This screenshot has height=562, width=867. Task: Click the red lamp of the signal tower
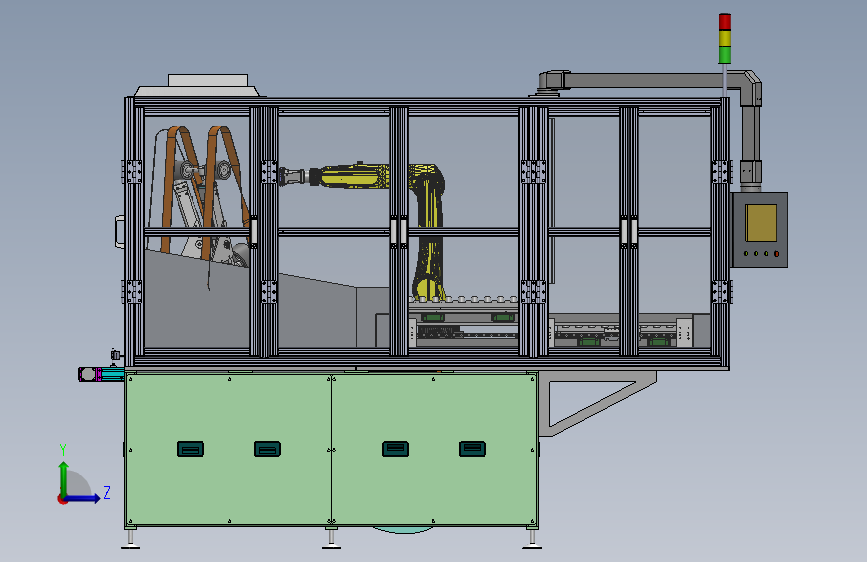click(724, 22)
